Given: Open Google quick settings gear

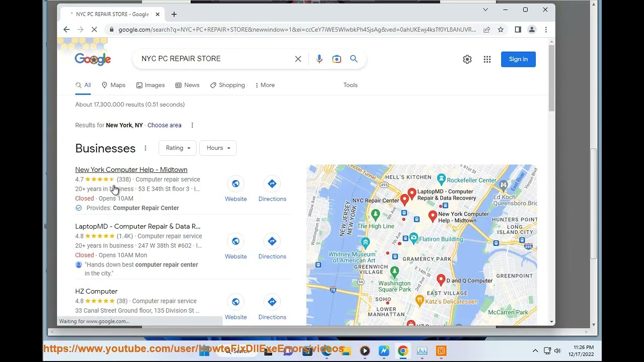Looking at the screenshot, I should pyautogui.click(x=467, y=59).
